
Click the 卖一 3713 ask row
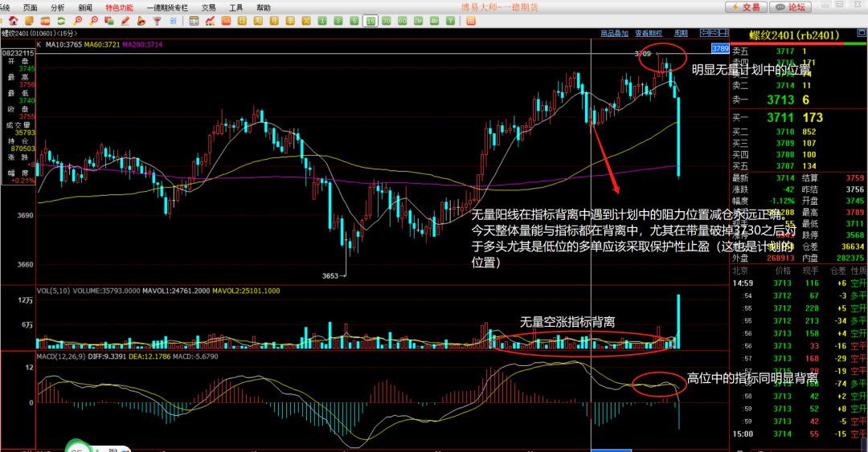(798, 100)
